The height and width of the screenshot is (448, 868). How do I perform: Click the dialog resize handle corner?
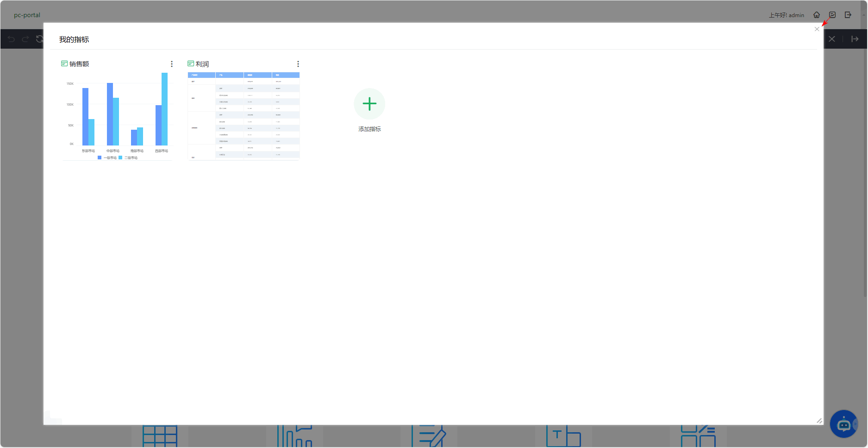point(819,421)
